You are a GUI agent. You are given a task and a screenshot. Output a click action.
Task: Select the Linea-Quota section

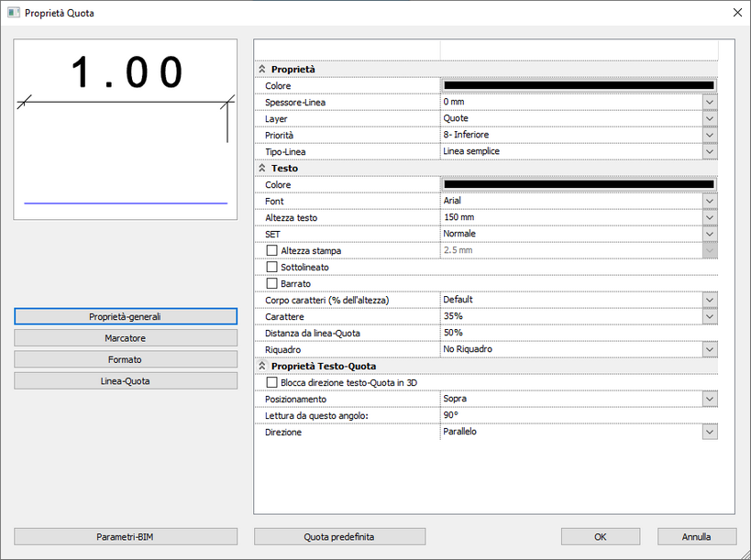(126, 381)
